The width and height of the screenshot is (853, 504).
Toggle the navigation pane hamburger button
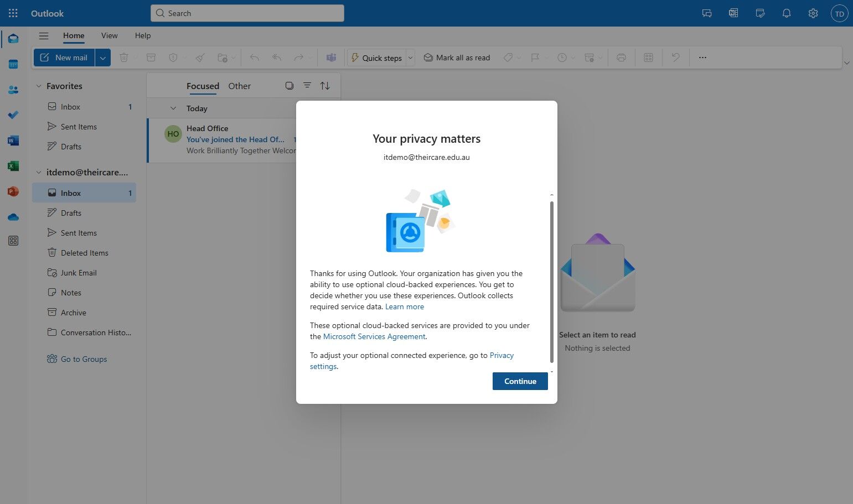(x=44, y=35)
